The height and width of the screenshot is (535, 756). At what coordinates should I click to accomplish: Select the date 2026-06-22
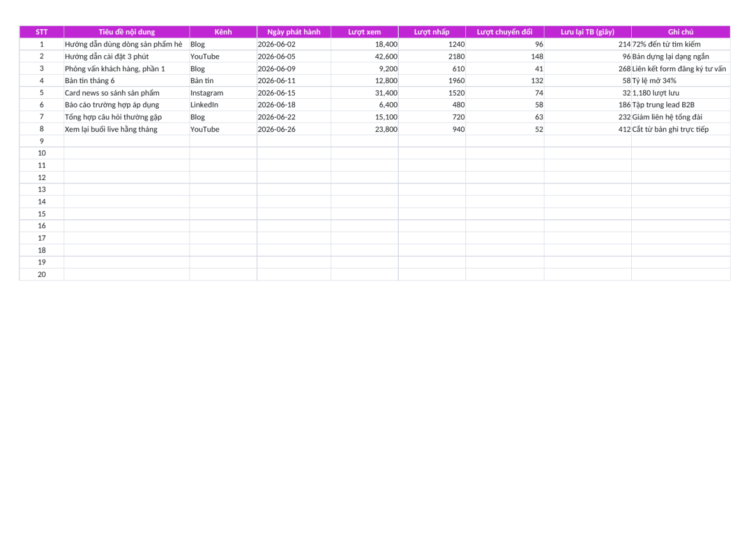click(294, 117)
